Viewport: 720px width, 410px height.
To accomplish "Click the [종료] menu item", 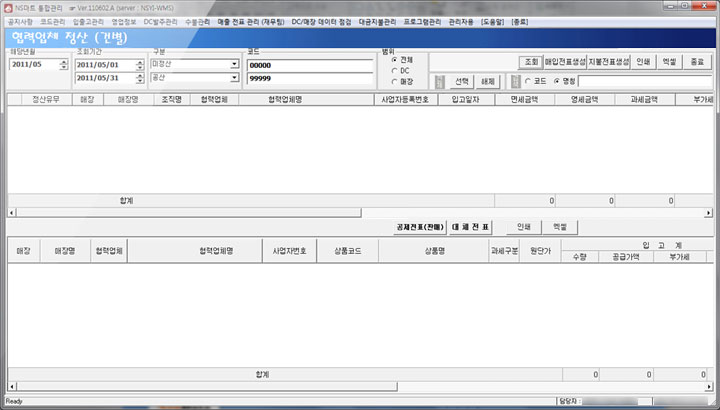I will point(520,22).
